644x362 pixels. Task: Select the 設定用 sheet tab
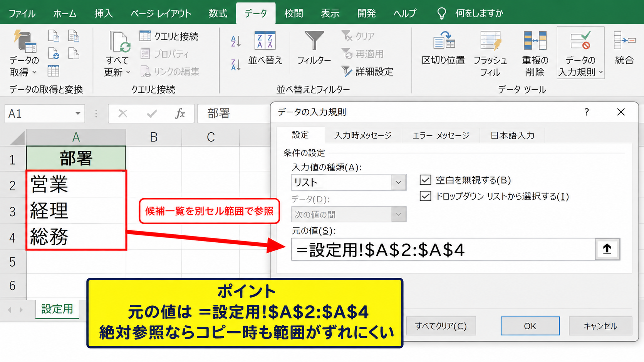click(57, 309)
